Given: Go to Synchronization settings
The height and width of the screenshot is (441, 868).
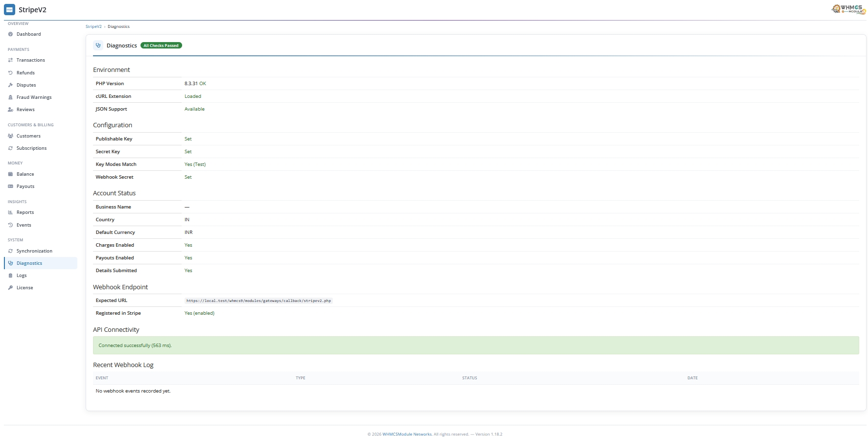Looking at the screenshot, I should click(41, 251).
